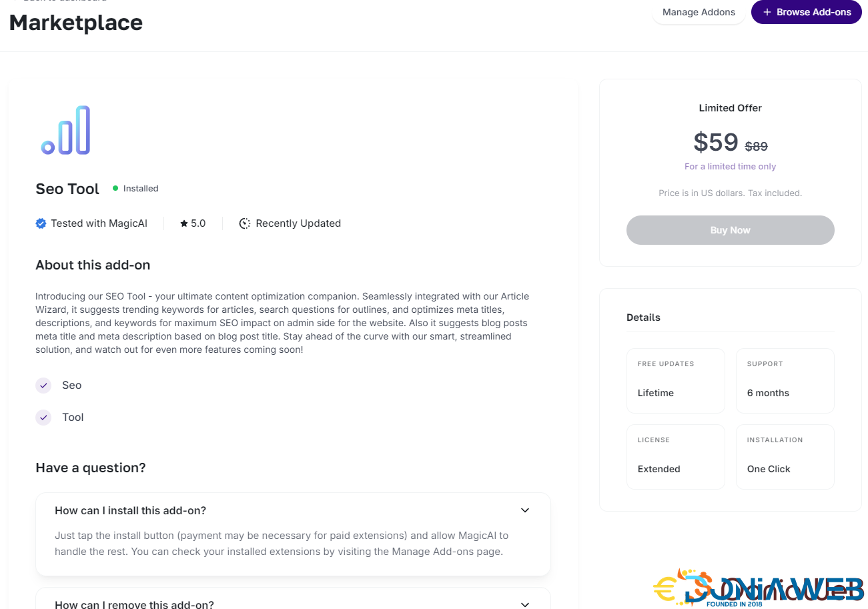Image resolution: width=868 pixels, height=609 pixels.
Task: Click the blue verified badge icon
Action: pyautogui.click(x=41, y=223)
